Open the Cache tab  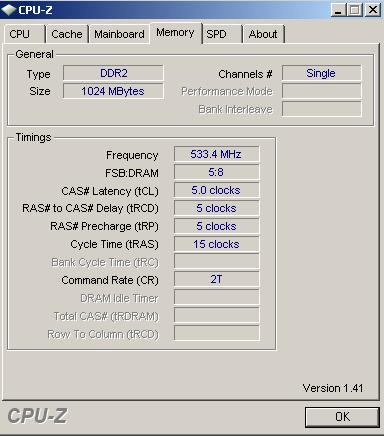point(67,34)
